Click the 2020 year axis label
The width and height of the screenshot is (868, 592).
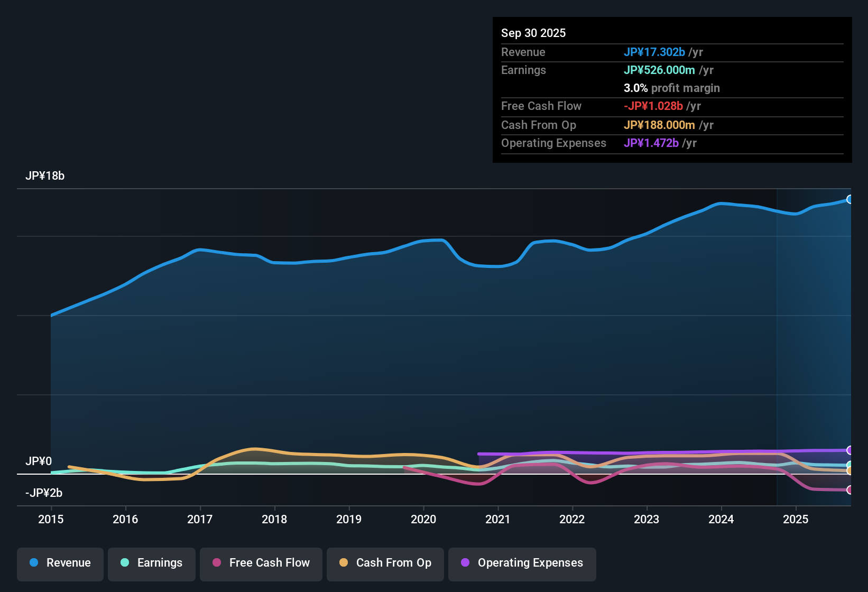click(x=423, y=520)
